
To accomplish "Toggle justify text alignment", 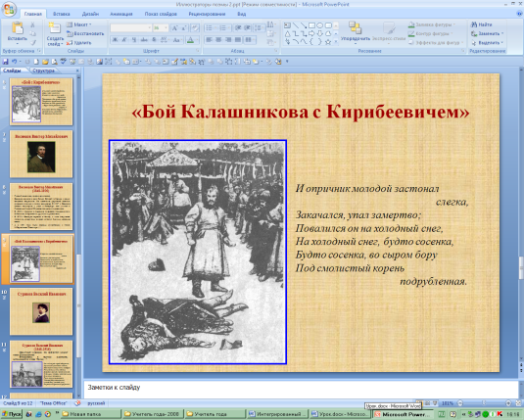I will pos(238,40).
